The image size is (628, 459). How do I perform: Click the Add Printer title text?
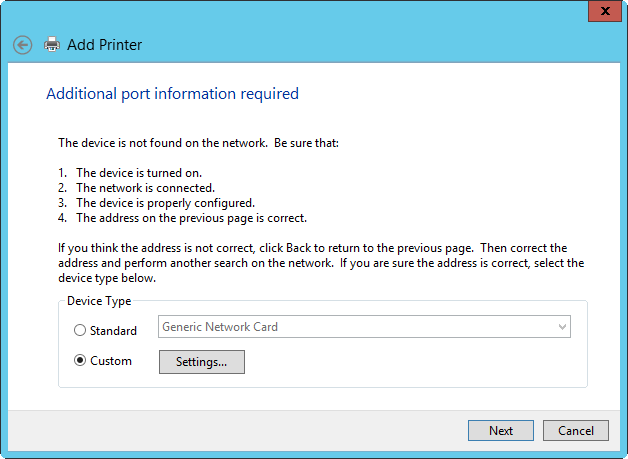tap(104, 45)
